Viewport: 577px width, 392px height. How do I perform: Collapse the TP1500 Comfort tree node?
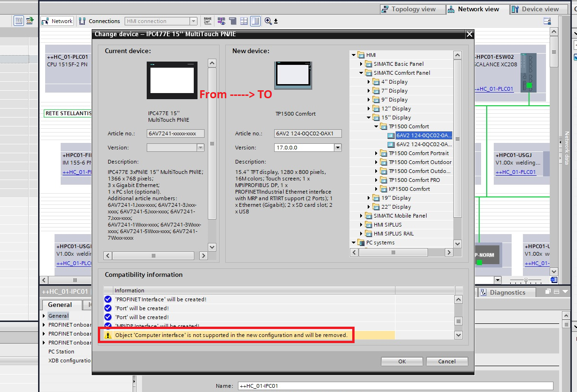coord(376,126)
